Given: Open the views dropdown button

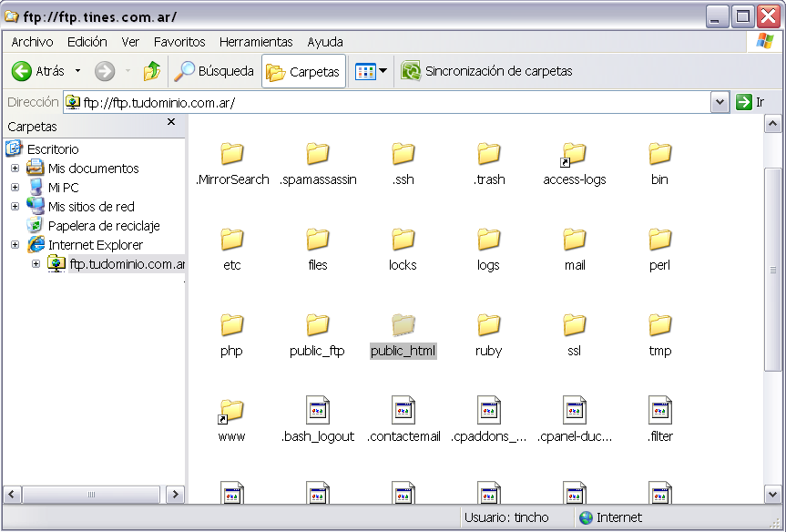Looking at the screenshot, I should click(371, 71).
